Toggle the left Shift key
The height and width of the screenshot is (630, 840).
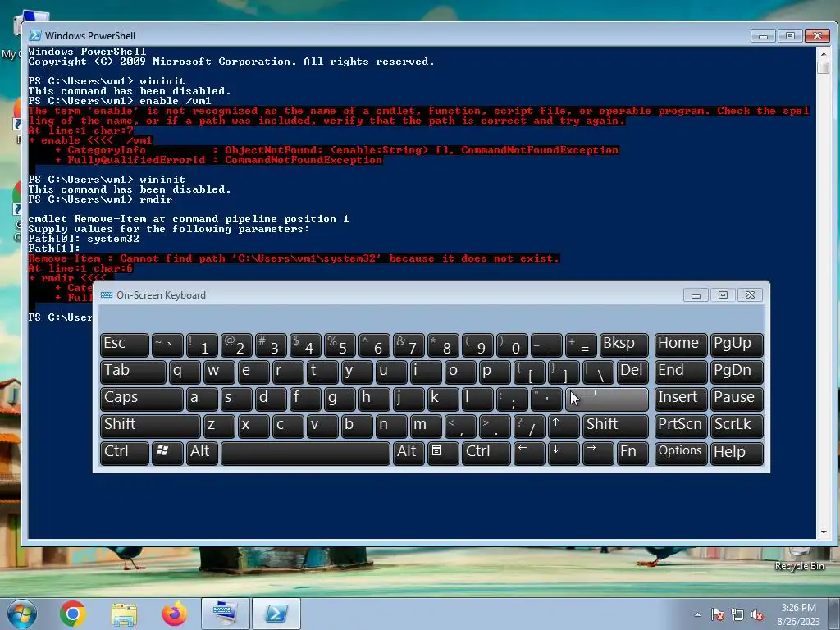click(x=150, y=426)
